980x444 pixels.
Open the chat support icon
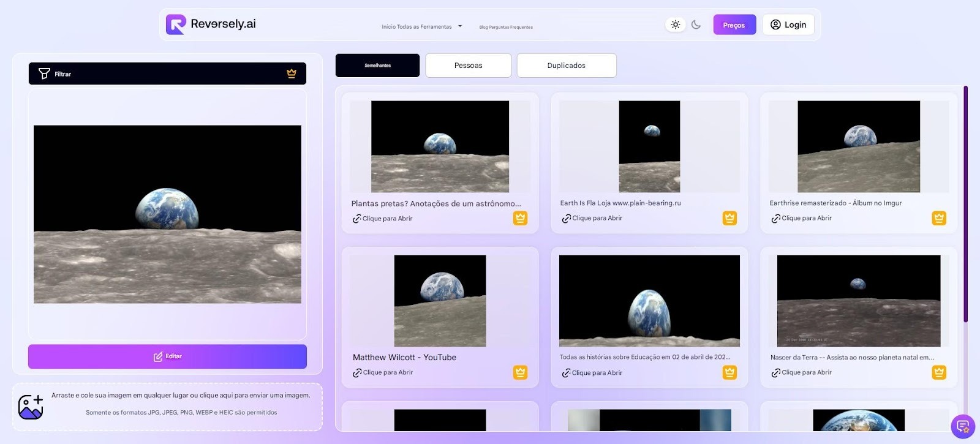(962, 426)
